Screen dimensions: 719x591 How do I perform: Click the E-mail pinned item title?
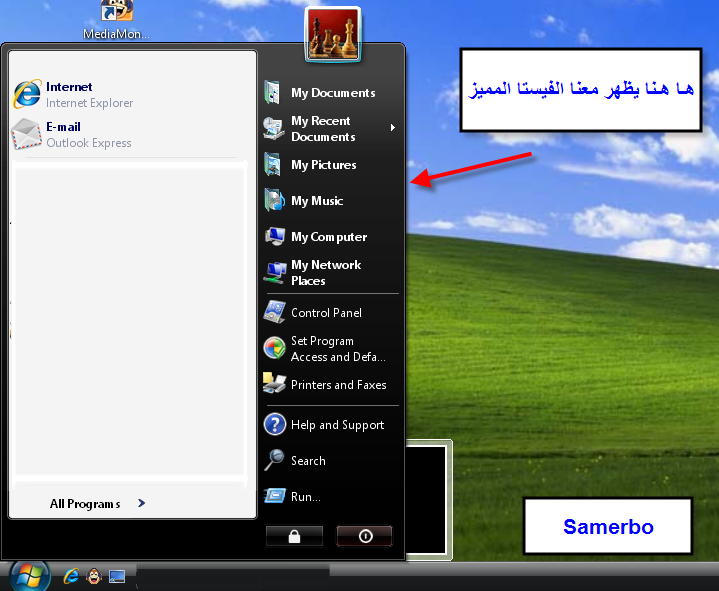coord(63,127)
